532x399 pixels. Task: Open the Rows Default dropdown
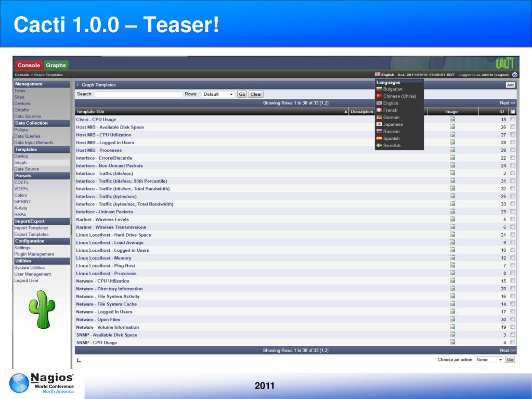point(218,94)
